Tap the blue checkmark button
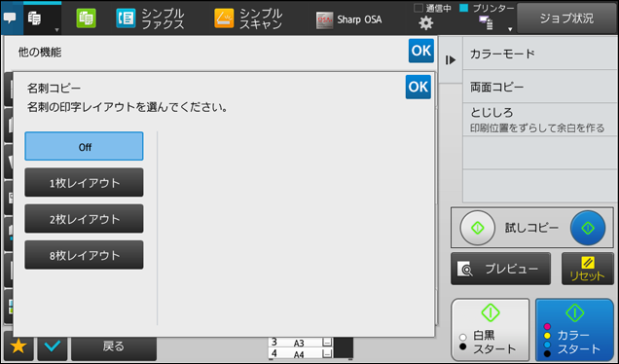Image resolution: width=619 pixels, height=364 pixels. 53,346
